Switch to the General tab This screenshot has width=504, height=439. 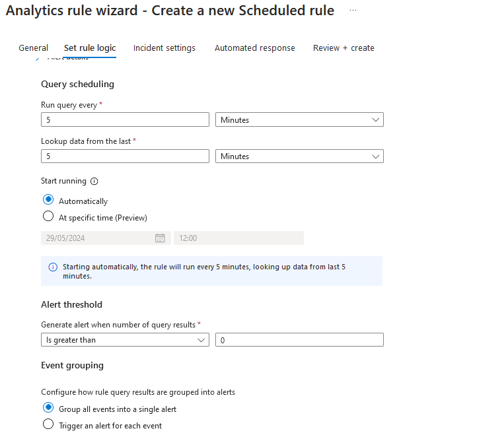click(x=33, y=48)
